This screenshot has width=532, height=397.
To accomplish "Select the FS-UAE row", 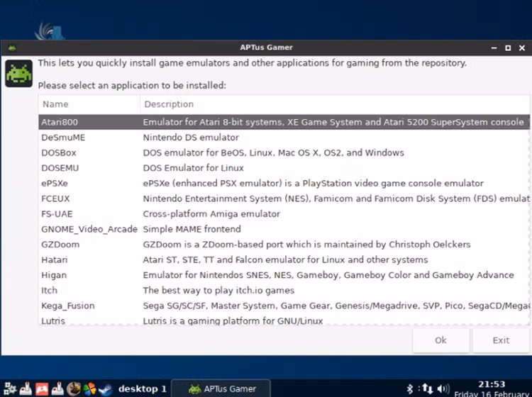I will pos(284,214).
